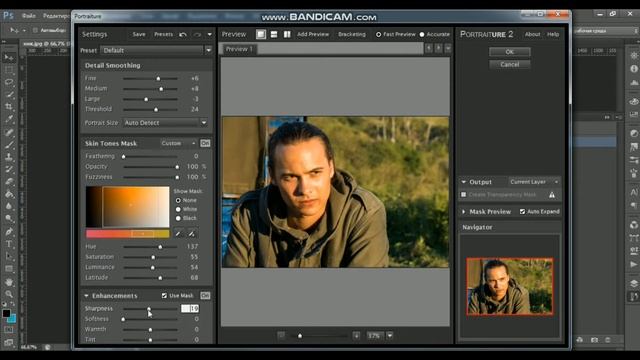This screenshot has width=640, height=360.
Task: Switch to horizontal split preview layout
Action: tap(274, 34)
